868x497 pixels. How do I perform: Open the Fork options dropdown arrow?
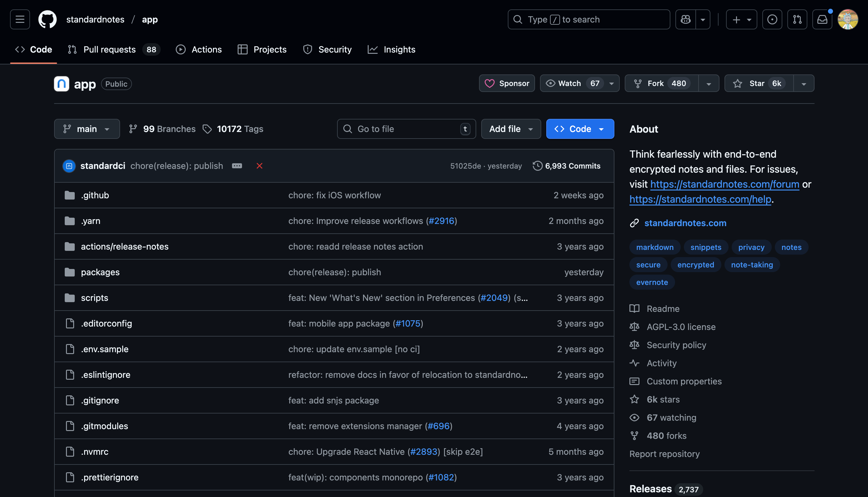pos(709,84)
